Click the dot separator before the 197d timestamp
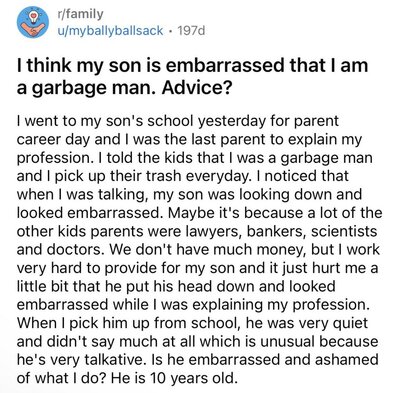Viewport: 400px width, 393px height. coord(171,31)
